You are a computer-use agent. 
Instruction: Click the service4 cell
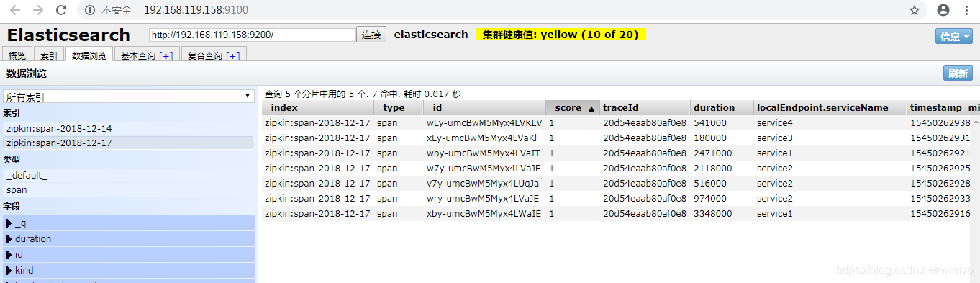click(x=775, y=123)
